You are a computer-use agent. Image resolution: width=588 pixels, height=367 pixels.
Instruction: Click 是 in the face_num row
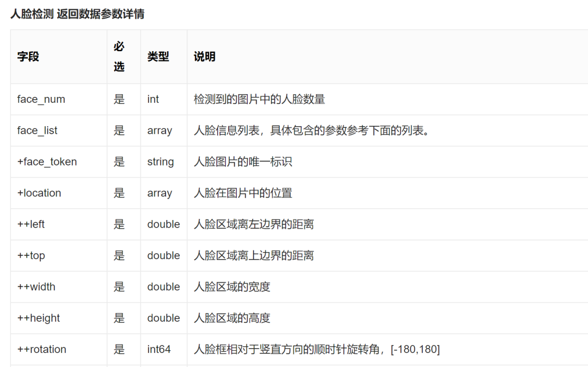coord(119,99)
